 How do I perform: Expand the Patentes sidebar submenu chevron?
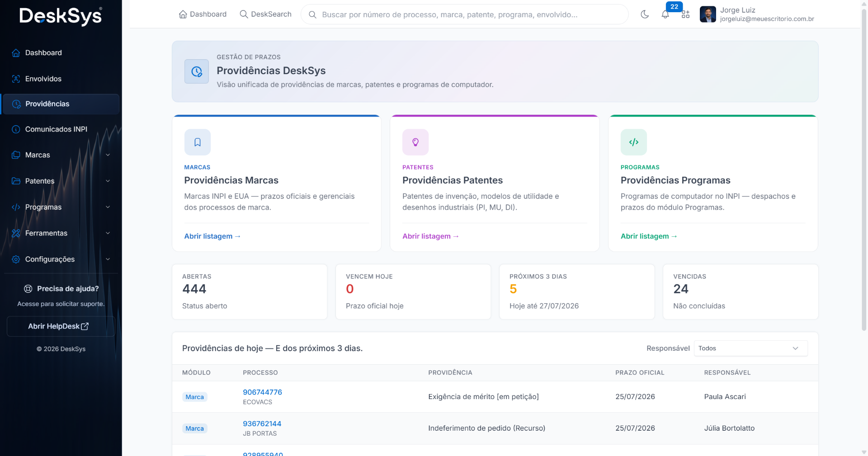[x=108, y=181]
